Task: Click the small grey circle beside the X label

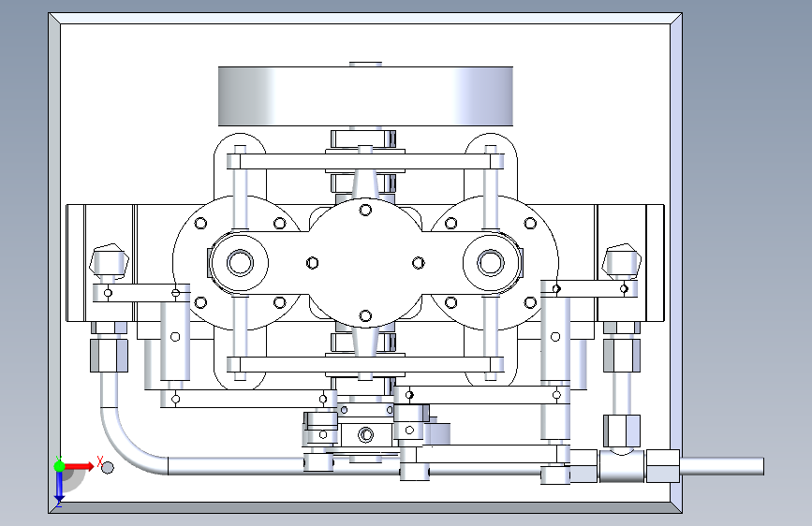Action: 108,468
